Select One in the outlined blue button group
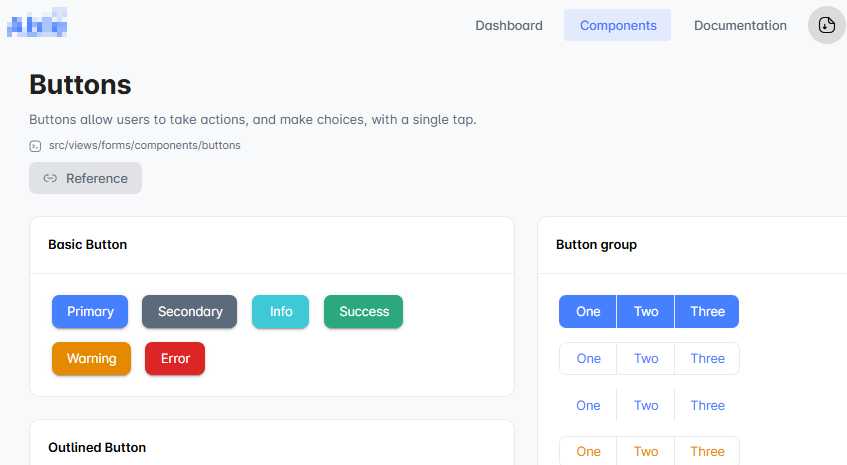The height and width of the screenshot is (465, 847). (588, 359)
